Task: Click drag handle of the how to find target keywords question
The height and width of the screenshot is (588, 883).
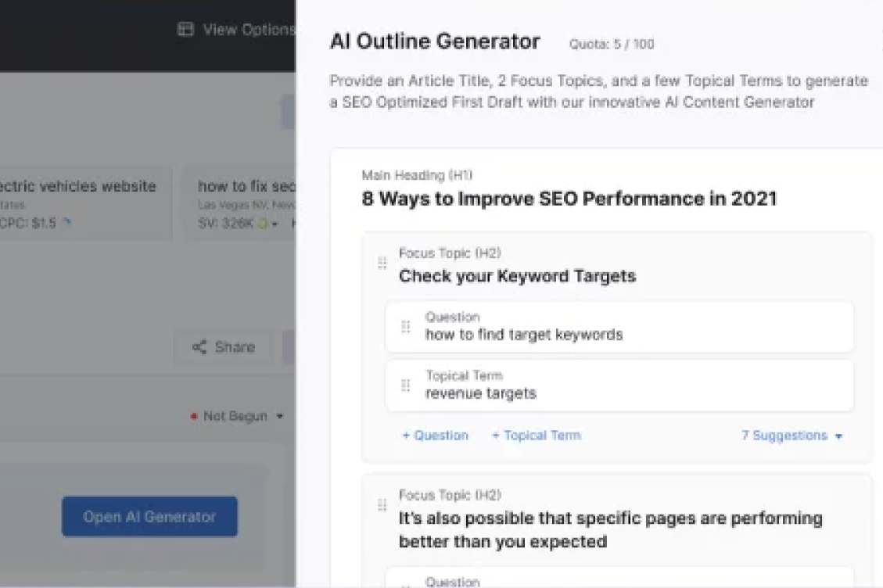Action: pos(406,327)
